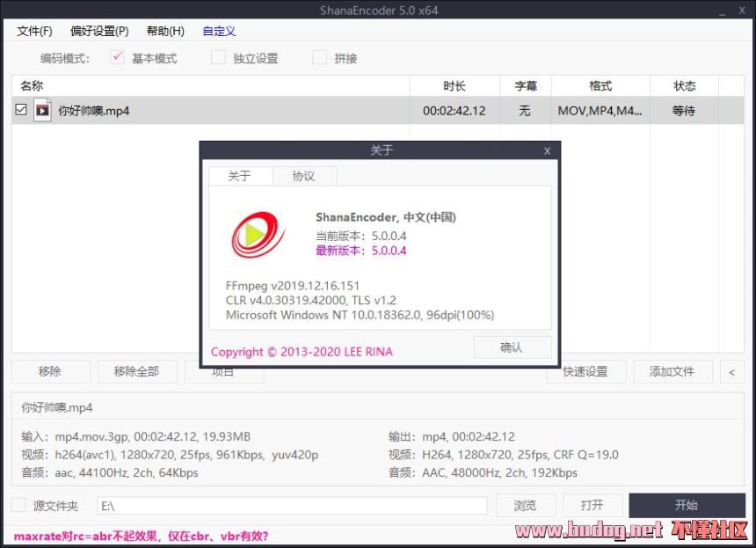Toggle the 基本模式 encoding mode checkbox
The height and width of the screenshot is (548, 756).
(x=117, y=57)
